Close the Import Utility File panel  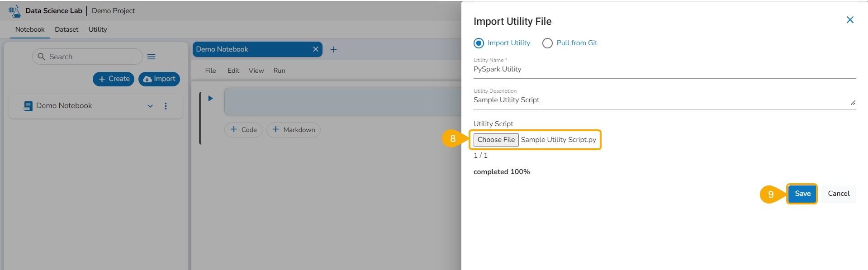(849, 20)
